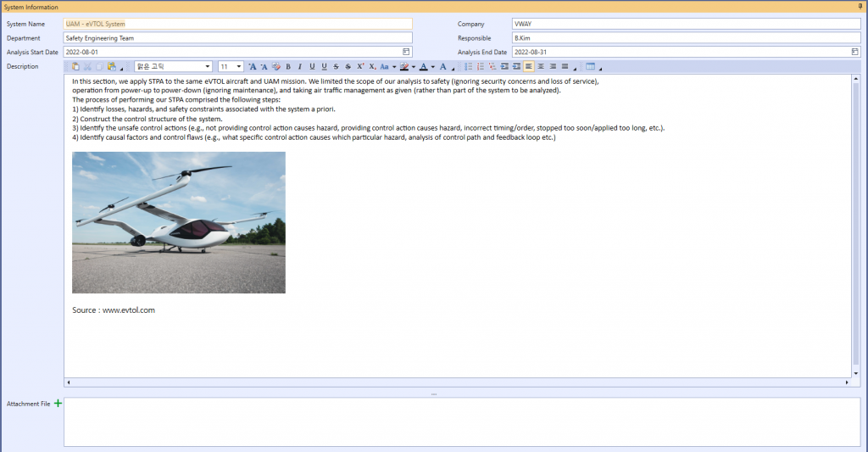This screenshot has width=868, height=452.
Task: Add attachment file with green plus
Action: (x=58, y=404)
